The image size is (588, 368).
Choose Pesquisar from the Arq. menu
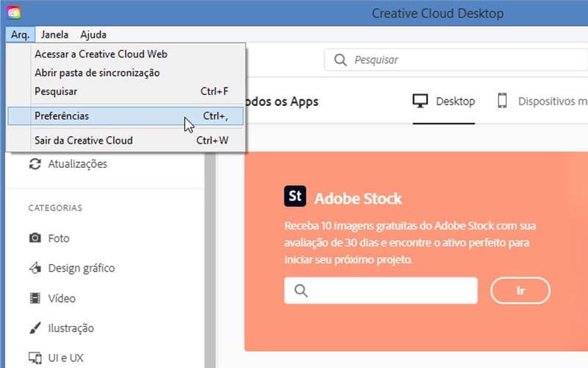126,91
